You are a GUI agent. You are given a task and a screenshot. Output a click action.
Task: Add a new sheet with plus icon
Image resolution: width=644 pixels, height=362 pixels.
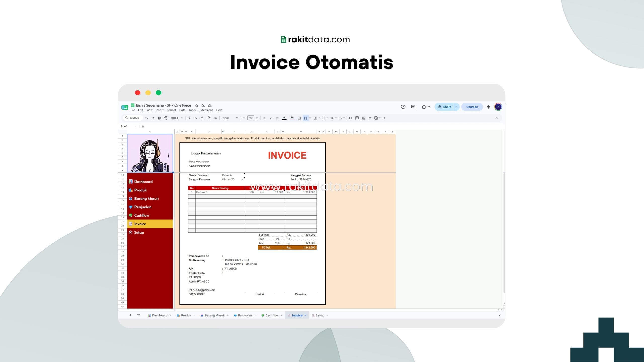(x=130, y=315)
